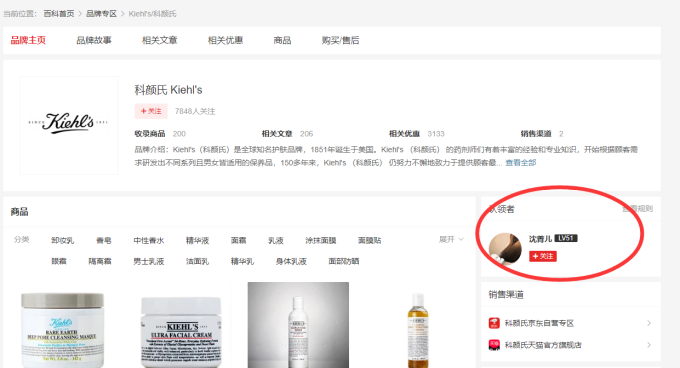Filter products by 精华乳 category

242,261
